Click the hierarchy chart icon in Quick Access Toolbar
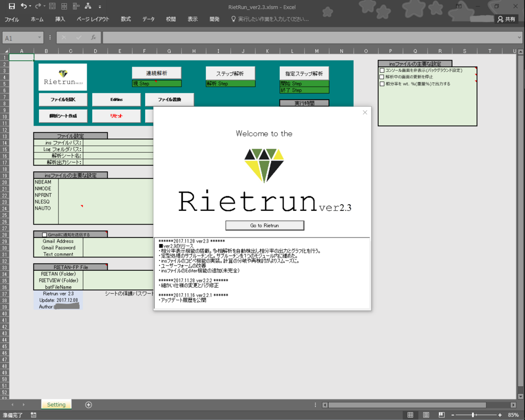The image size is (525, 420). [88, 6]
